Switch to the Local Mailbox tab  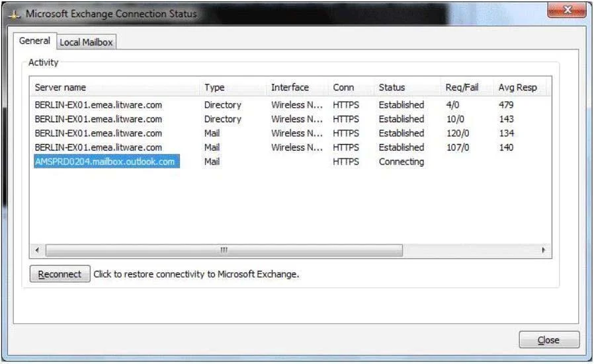tap(87, 42)
